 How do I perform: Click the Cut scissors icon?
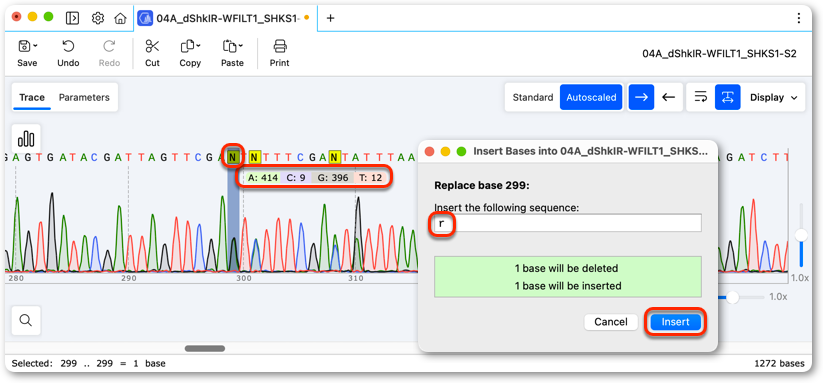pyautogui.click(x=152, y=46)
